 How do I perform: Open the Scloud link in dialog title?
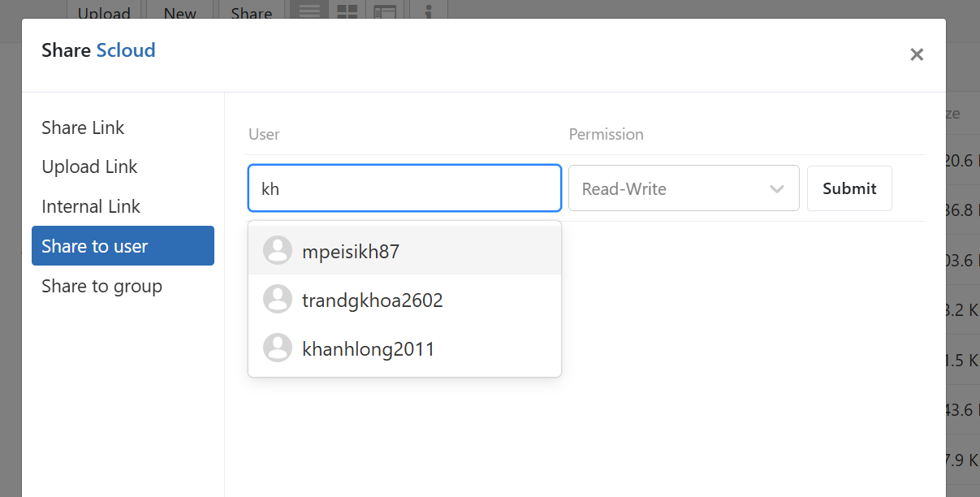coord(126,50)
